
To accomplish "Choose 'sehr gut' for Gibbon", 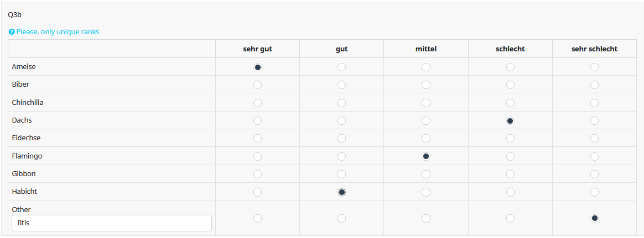I will (257, 174).
